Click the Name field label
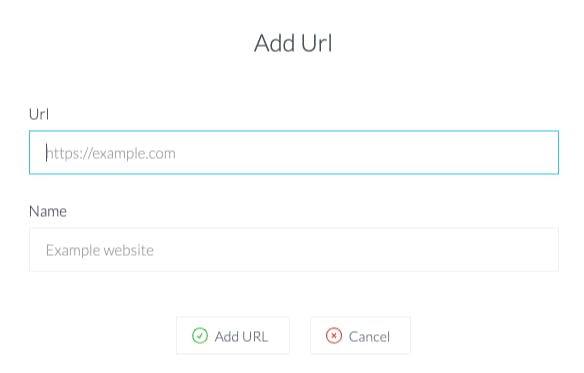The image size is (584, 373). pyautogui.click(x=48, y=211)
